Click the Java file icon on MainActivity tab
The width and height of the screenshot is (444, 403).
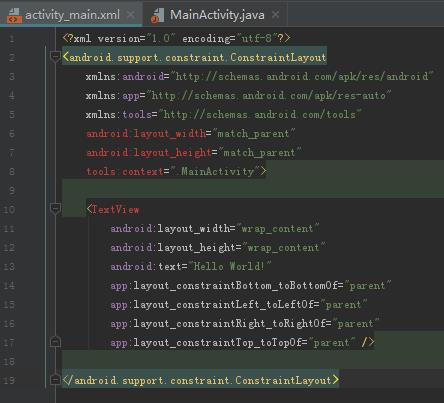point(158,16)
